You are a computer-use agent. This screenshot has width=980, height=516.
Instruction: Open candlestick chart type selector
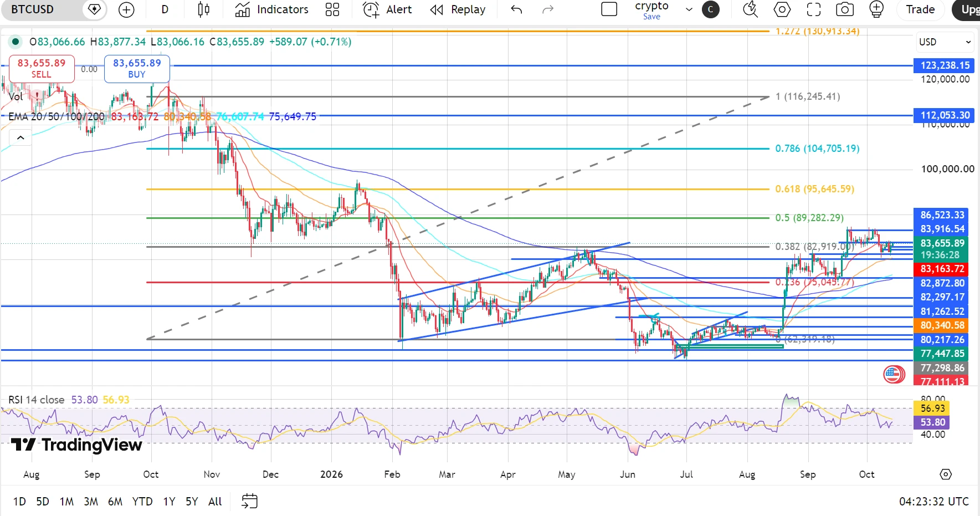point(203,9)
